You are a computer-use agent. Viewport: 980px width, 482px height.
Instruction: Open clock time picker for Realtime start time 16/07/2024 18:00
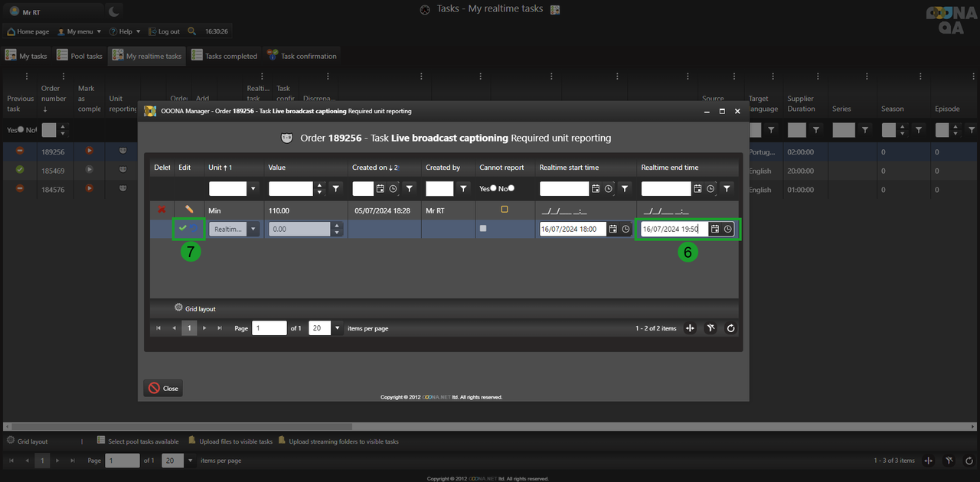626,229
